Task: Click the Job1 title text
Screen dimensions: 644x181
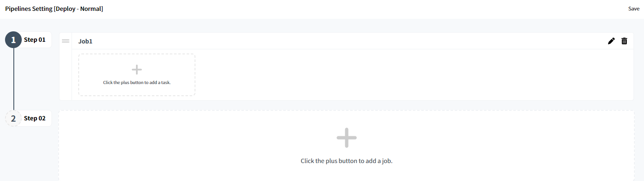Action: (85, 41)
